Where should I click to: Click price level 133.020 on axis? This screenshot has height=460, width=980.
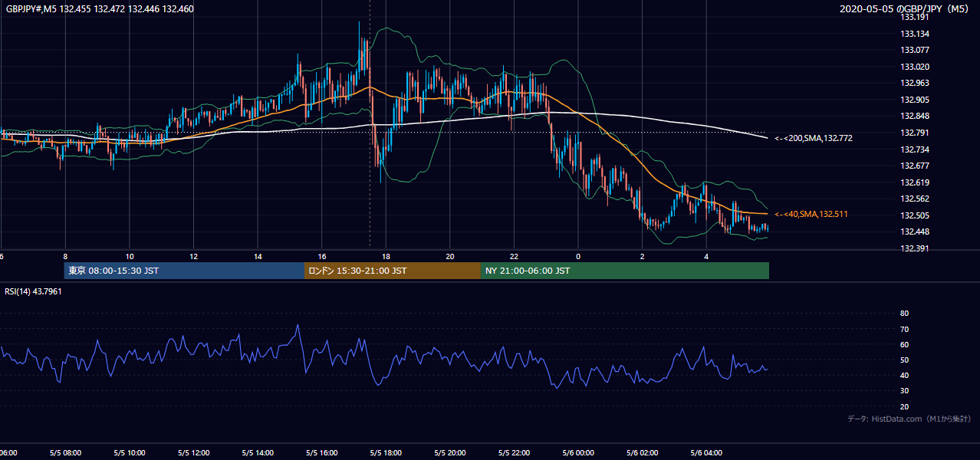click(914, 67)
